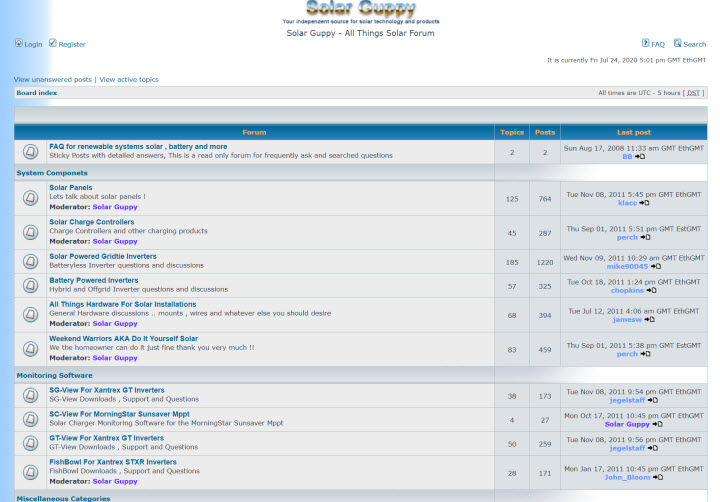
Task: Open the System Componets category
Action: [x=52, y=173]
